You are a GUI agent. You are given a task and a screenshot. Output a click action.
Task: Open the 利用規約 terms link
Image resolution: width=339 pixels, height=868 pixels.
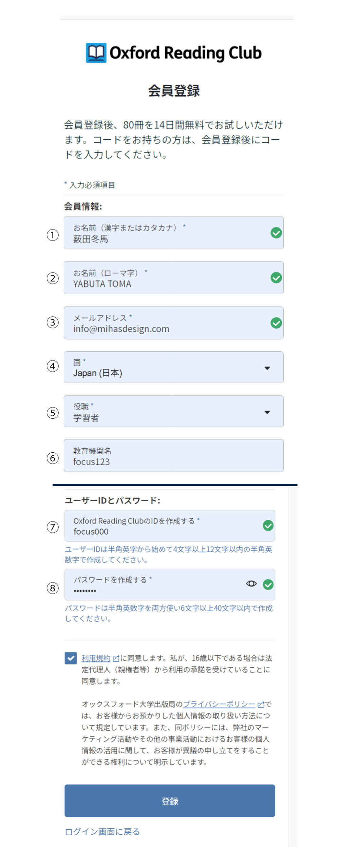tap(96, 658)
